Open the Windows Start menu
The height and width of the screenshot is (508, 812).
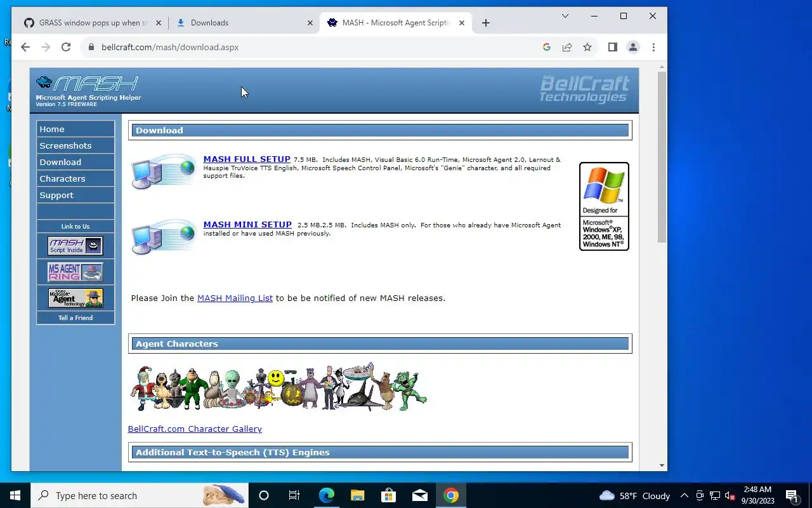click(15, 495)
